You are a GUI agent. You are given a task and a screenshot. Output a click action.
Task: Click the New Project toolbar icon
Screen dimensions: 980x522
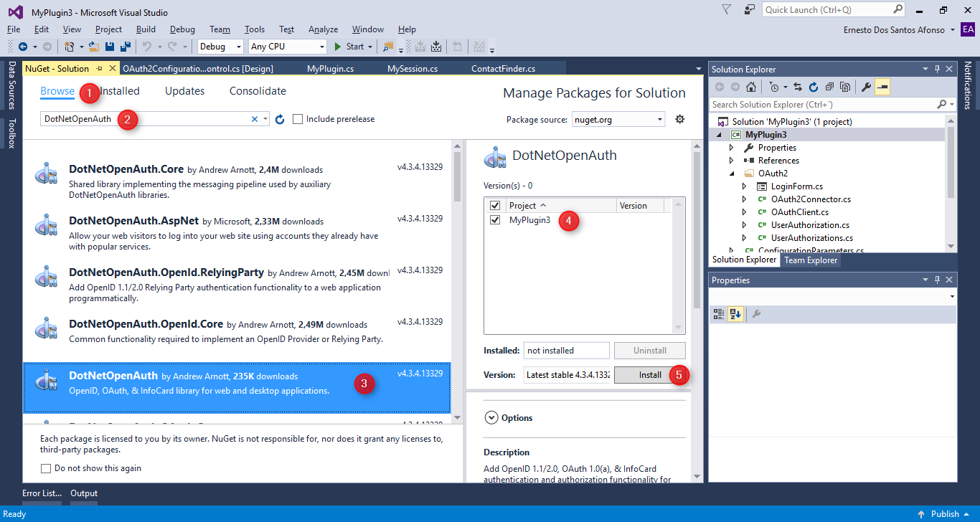[x=69, y=47]
